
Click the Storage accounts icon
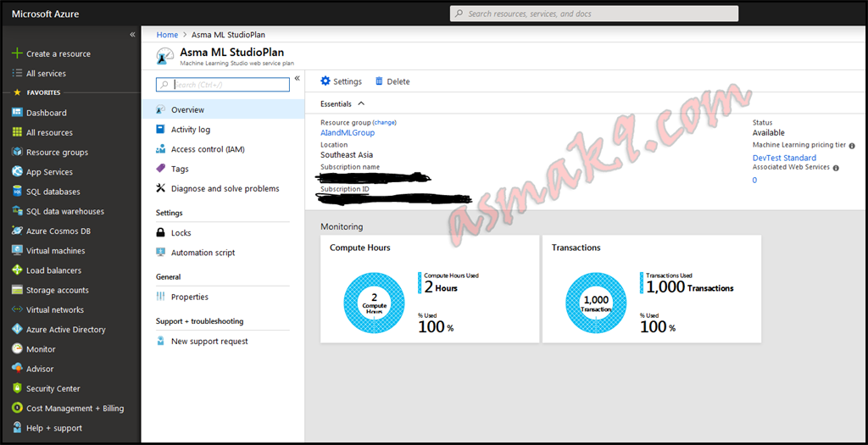pyautogui.click(x=17, y=290)
